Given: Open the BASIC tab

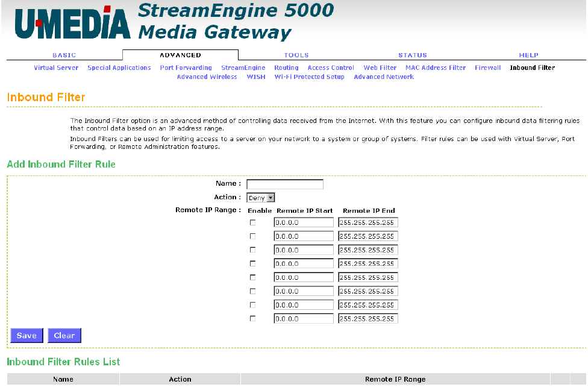Looking at the screenshot, I should pos(64,55).
